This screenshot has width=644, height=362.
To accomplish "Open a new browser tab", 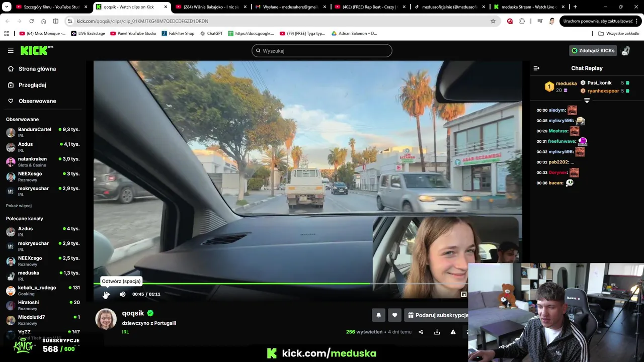I will coord(575,7).
